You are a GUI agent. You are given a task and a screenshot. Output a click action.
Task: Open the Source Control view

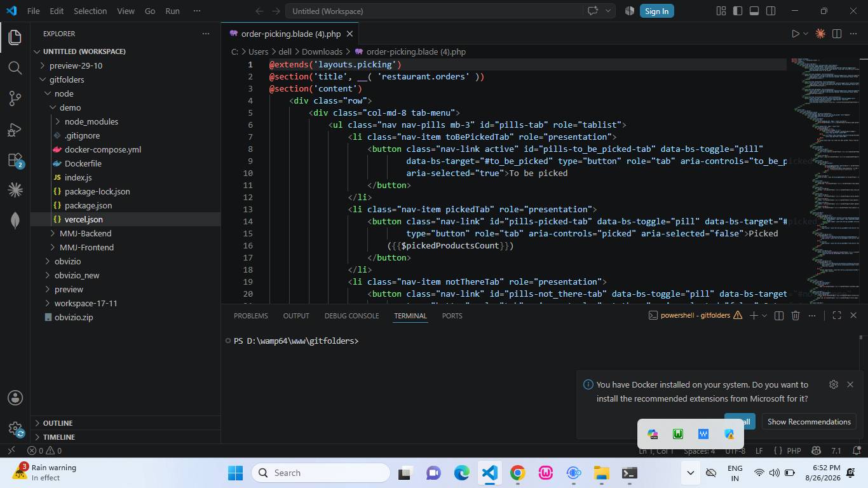click(x=15, y=98)
